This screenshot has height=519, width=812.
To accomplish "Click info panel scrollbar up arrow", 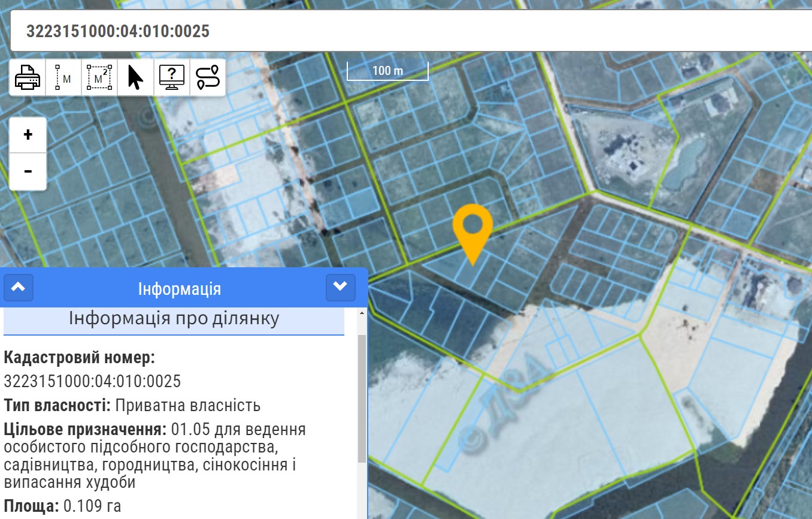I will click(x=362, y=313).
